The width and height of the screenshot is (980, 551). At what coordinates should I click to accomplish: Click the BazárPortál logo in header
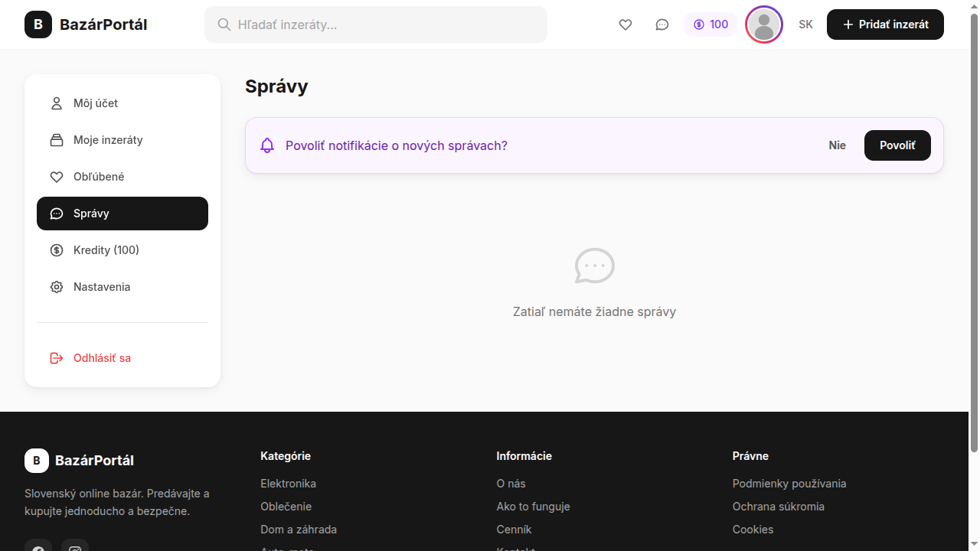tap(86, 24)
